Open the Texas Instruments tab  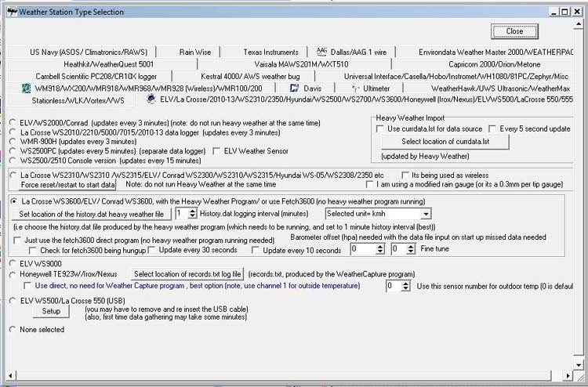tap(270, 52)
